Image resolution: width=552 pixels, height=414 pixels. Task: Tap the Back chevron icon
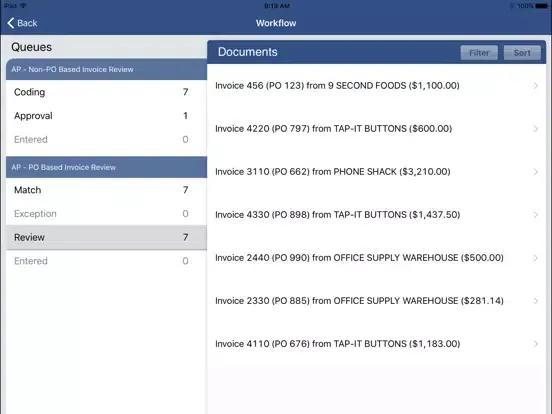(x=11, y=23)
